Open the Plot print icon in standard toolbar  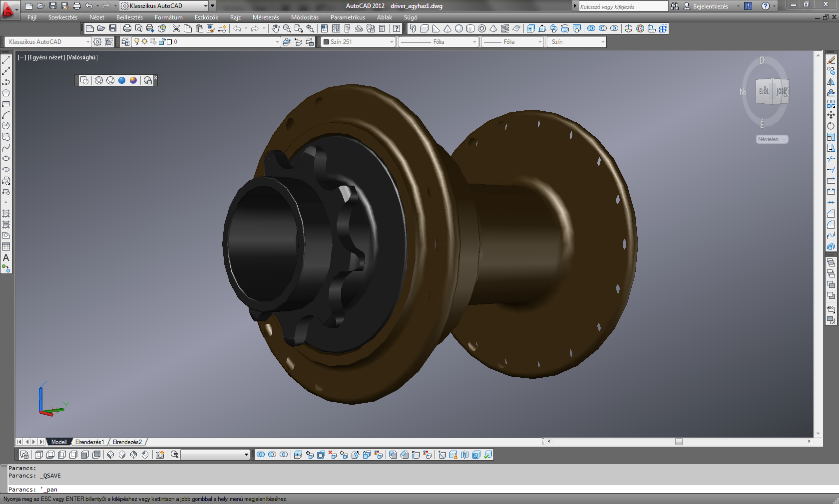click(x=127, y=28)
